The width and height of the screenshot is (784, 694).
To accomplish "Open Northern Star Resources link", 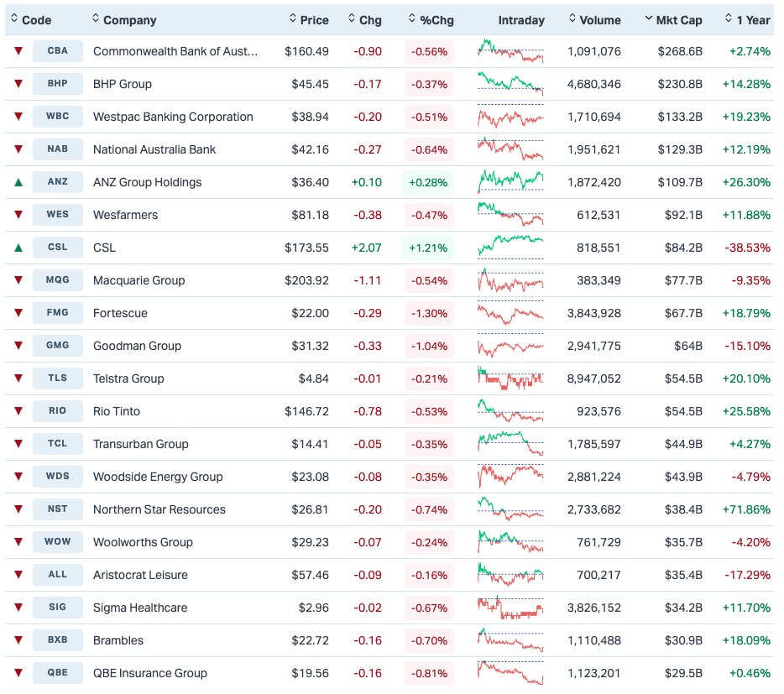I will 159,509.
